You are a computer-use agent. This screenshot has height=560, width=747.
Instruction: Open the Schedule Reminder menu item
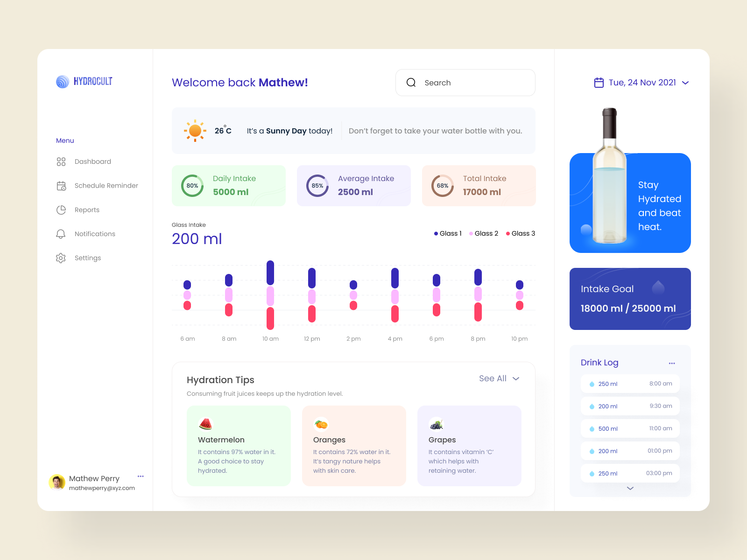(97, 186)
